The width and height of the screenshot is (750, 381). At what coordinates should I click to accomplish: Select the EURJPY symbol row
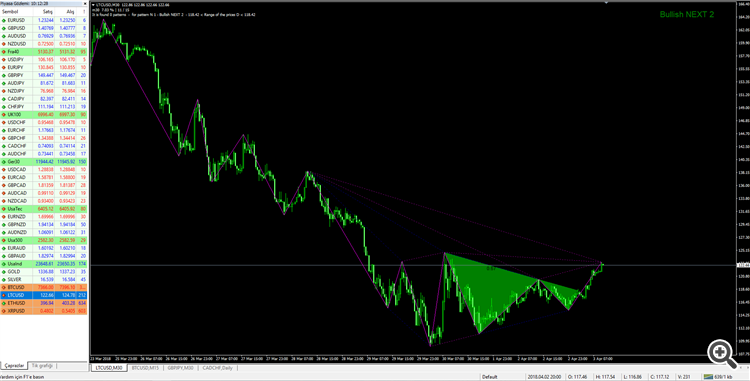click(x=44, y=67)
